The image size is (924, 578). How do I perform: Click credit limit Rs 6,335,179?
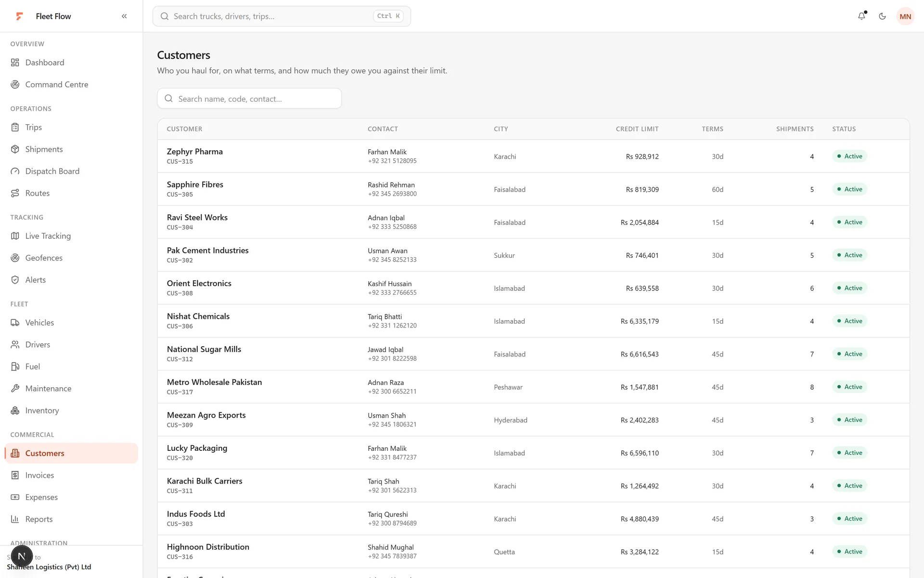click(x=640, y=321)
